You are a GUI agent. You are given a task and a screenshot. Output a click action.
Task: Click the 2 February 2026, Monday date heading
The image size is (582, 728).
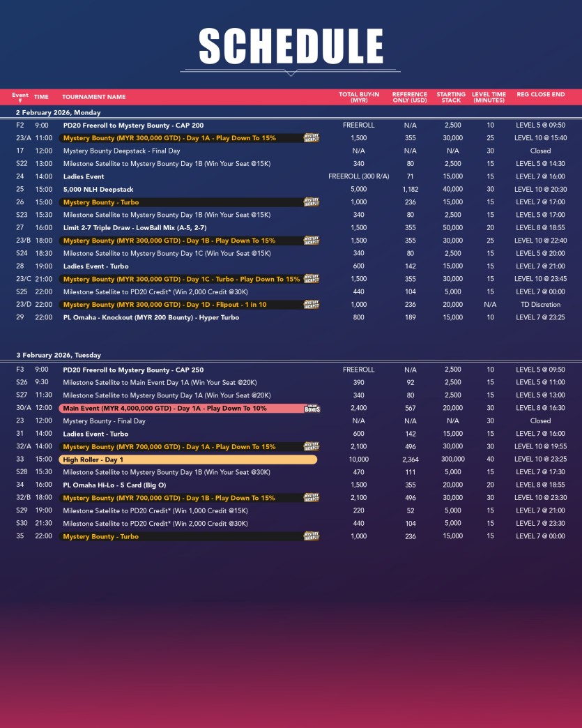tap(59, 112)
